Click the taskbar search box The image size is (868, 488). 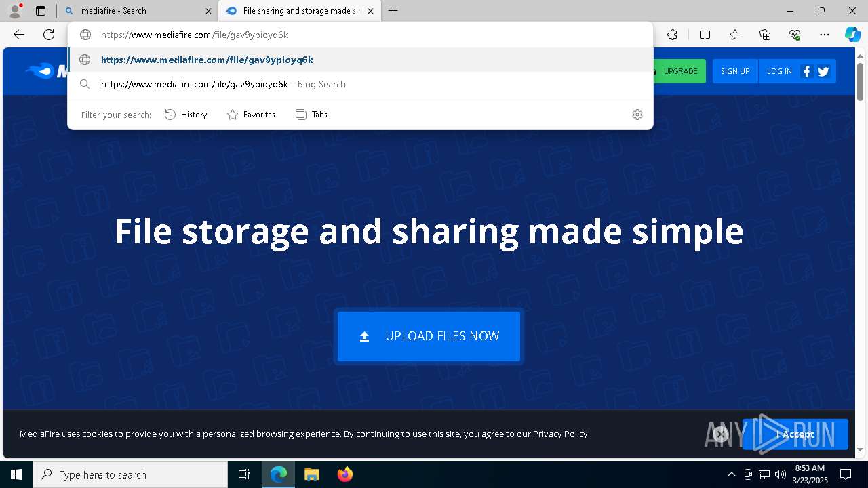tap(130, 474)
